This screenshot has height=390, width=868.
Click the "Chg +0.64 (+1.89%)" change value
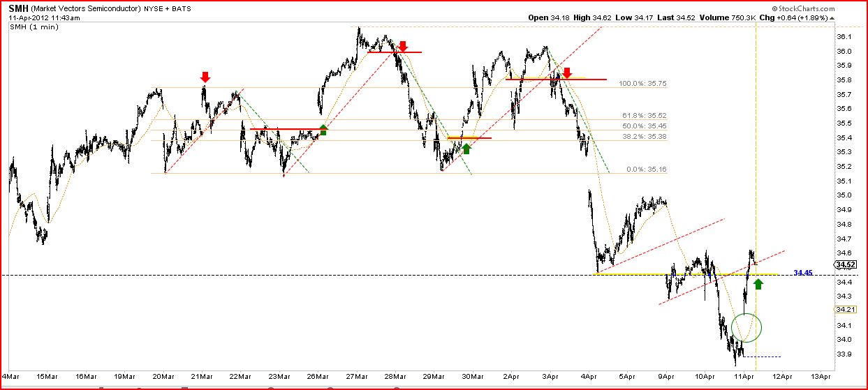(793, 17)
